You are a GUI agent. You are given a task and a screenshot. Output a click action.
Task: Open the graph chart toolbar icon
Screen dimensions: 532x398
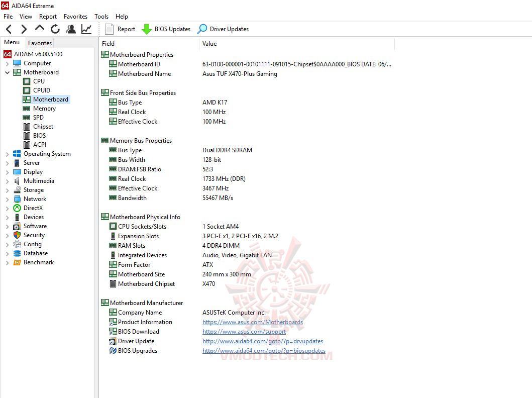86,29
